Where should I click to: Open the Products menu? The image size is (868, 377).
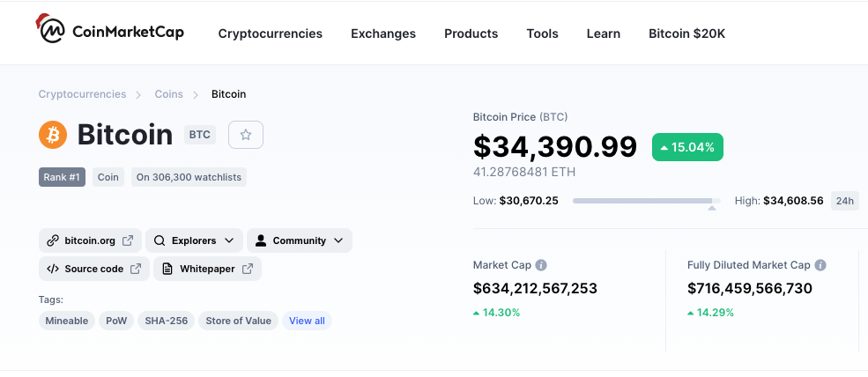coord(471,33)
